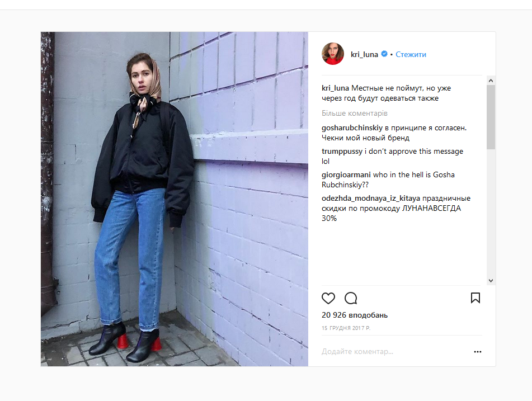Open more options three-dot menu
Screen dimensions: 532x401
coord(478,352)
